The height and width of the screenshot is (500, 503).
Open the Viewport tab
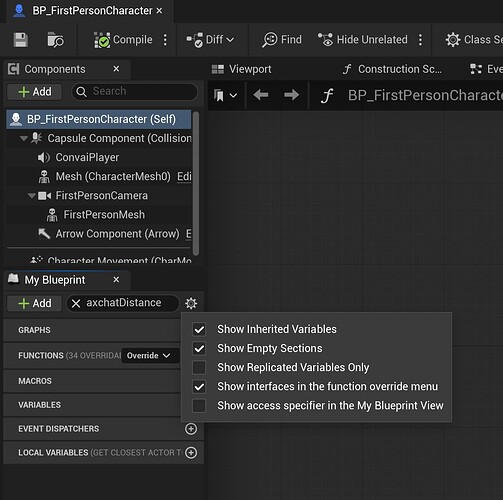click(x=241, y=69)
